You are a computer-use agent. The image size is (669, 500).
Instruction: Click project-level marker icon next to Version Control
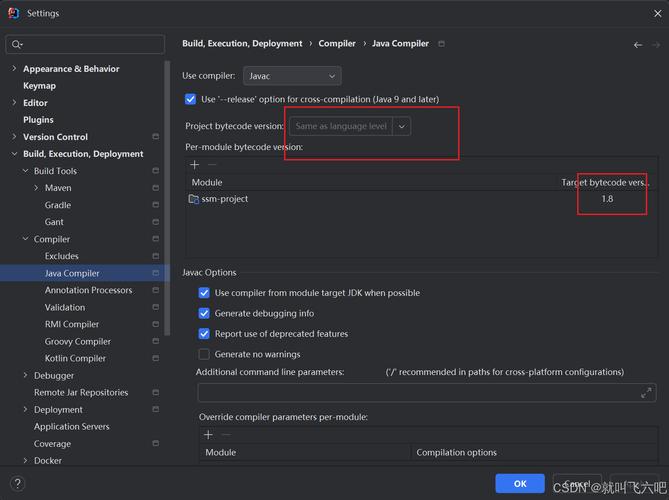tap(156, 137)
